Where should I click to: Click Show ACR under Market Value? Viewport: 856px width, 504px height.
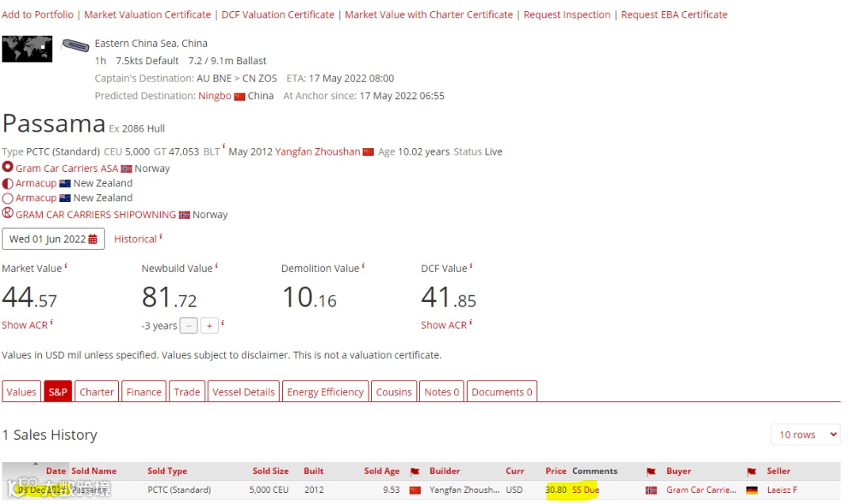coord(25,326)
